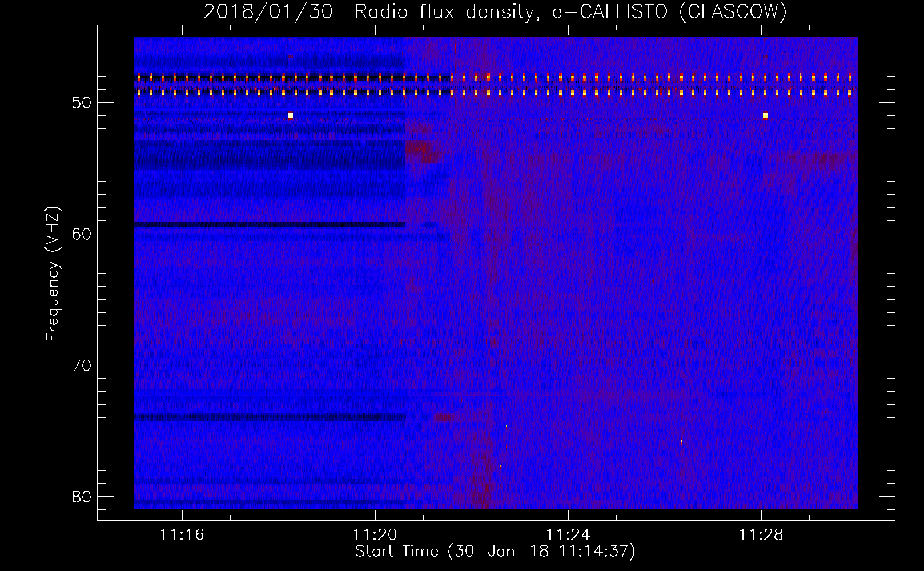Image resolution: width=924 pixels, height=571 pixels.
Task: Click the 11:24 time label
Action: coord(568,534)
